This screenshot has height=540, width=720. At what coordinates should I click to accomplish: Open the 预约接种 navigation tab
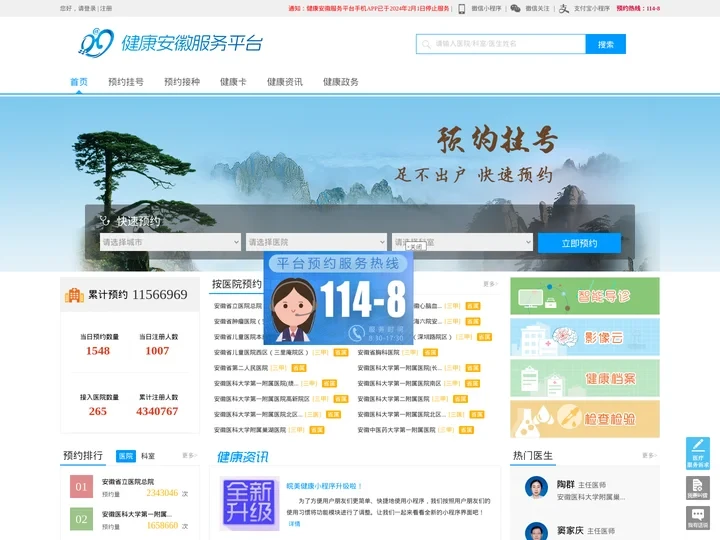point(182,82)
